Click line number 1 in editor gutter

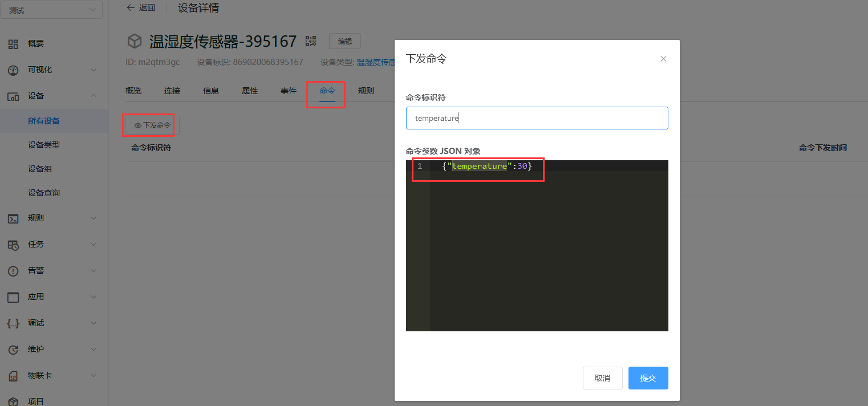click(x=420, y=166)
